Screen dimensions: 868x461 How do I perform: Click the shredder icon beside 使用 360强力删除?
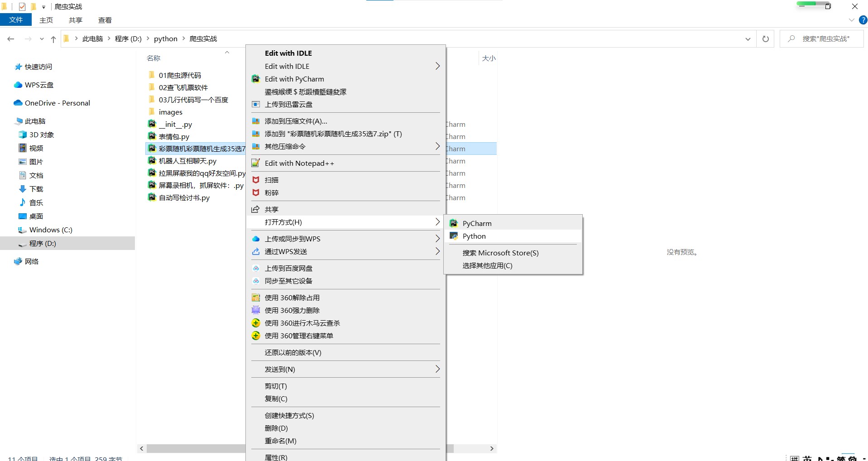point(256,310)
